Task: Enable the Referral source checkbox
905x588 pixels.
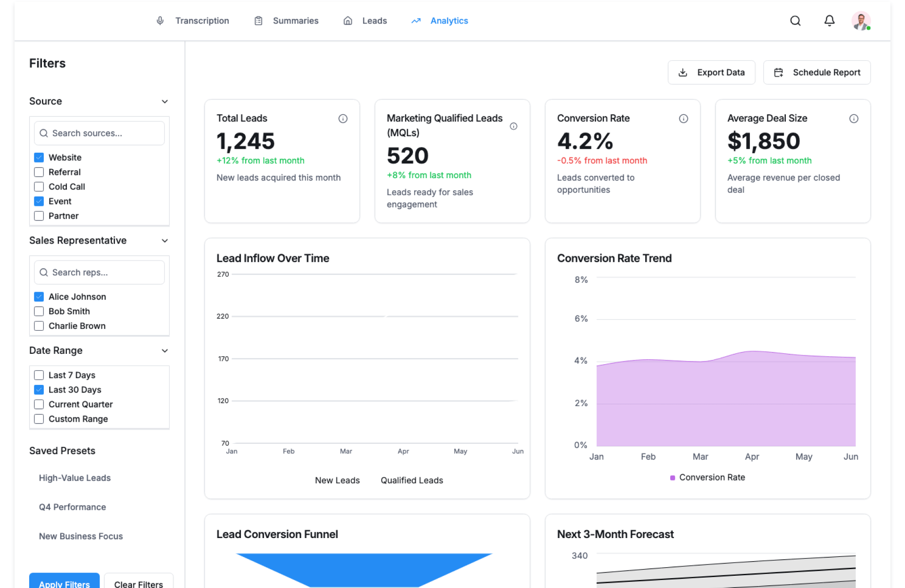Action: click(39, 172)
